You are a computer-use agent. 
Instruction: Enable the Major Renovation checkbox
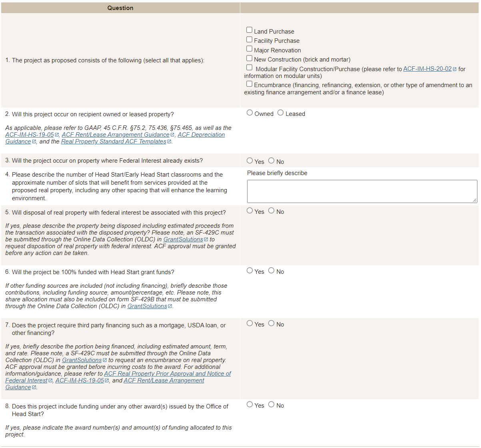(249, 49)
